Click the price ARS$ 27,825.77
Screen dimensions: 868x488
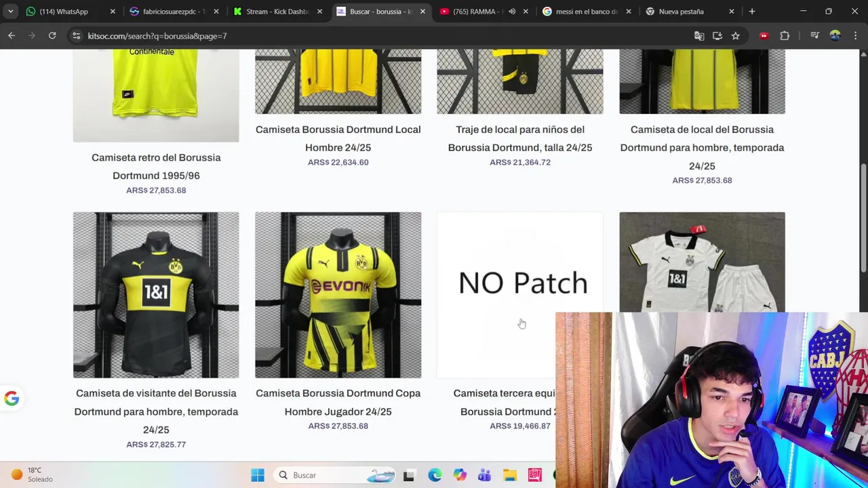coord(156,445)
